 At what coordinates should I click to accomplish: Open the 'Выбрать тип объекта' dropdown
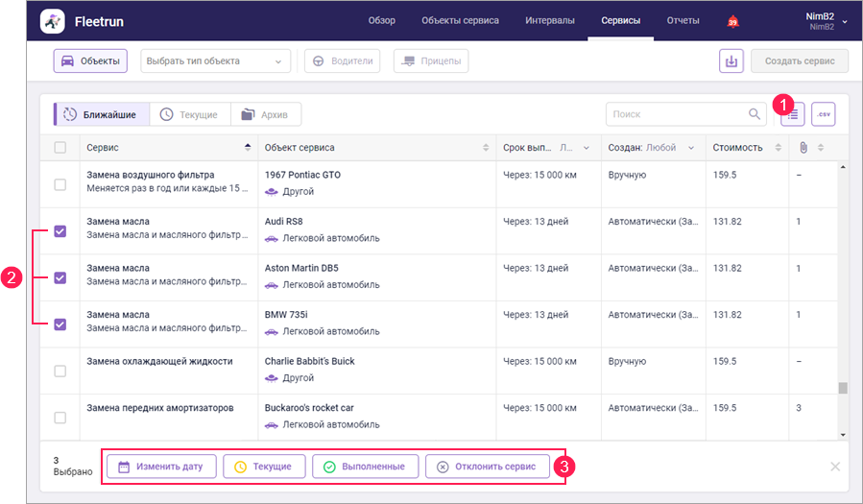(x=215, y=61)
